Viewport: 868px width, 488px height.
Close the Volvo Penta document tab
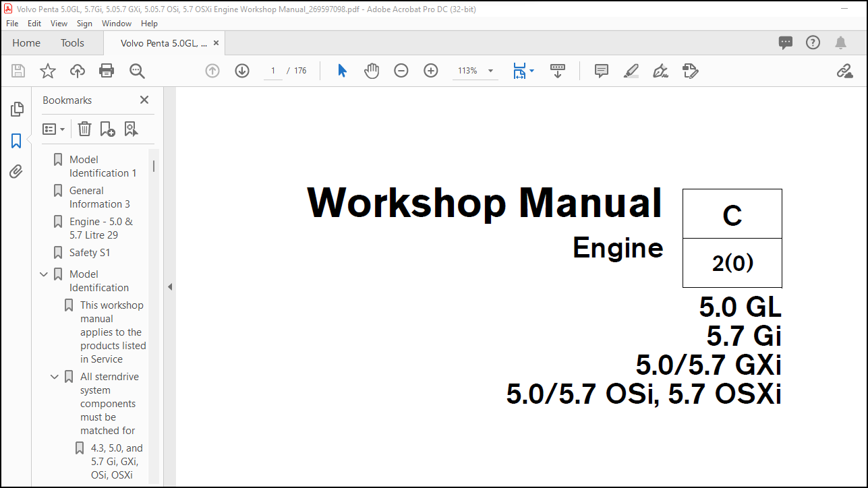point(216,42)
